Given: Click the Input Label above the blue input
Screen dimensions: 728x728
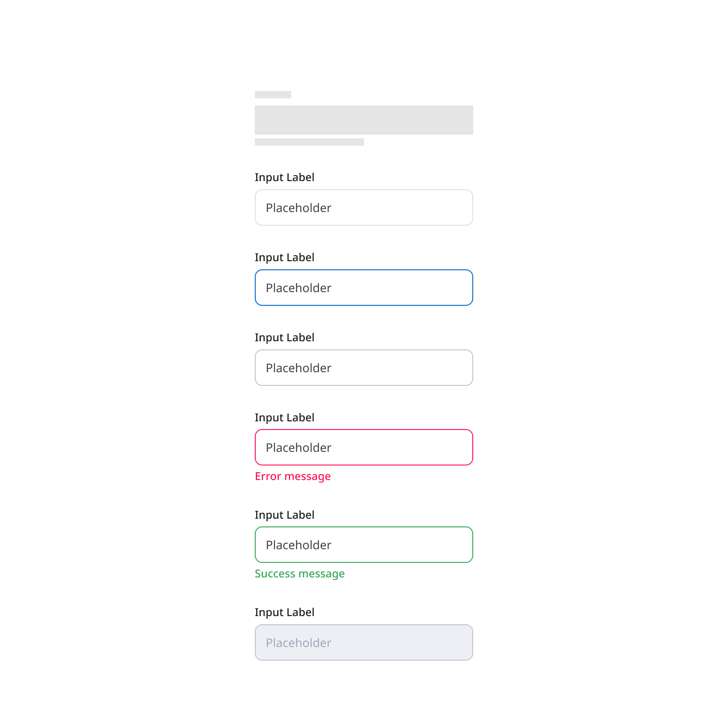Looking at the screenshot, I should [284, 257].
